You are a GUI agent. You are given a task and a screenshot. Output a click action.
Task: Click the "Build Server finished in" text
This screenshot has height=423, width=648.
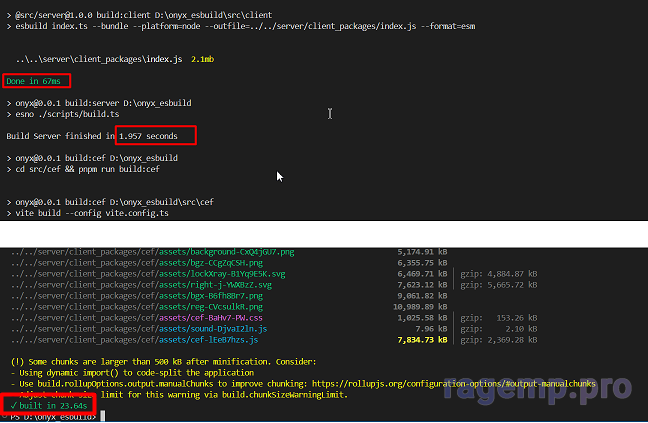(60, 135)
